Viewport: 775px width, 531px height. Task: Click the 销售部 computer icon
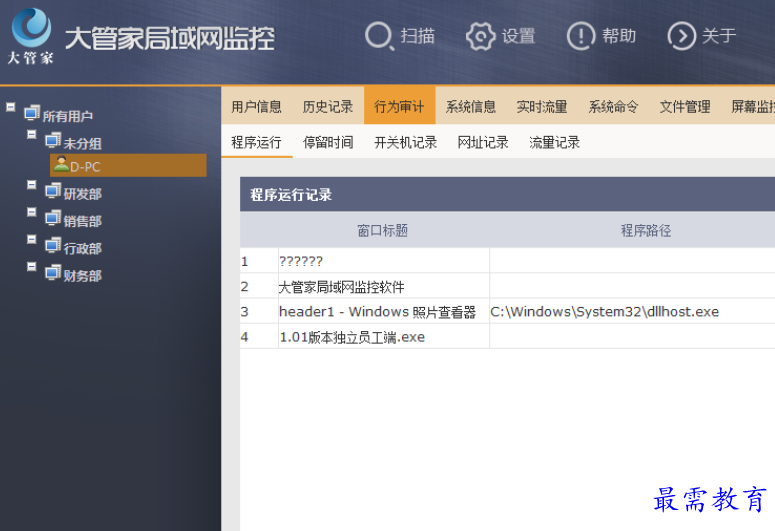(53, 218)
